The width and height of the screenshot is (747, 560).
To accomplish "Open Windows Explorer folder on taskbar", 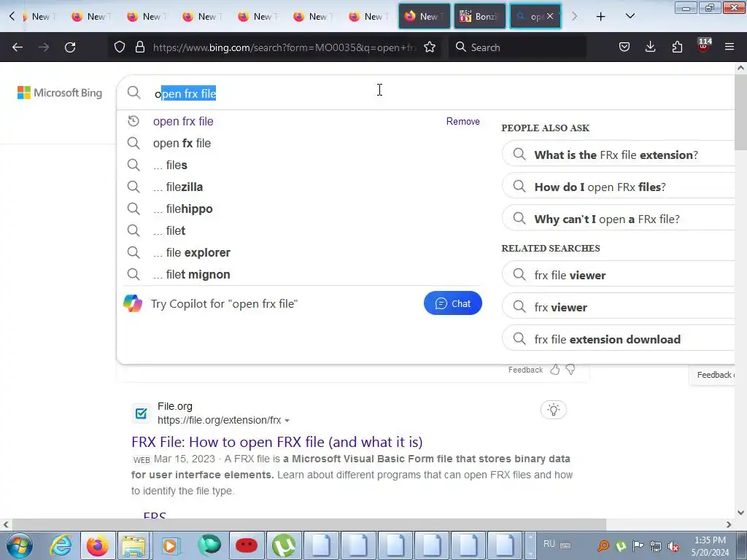I will tap(134, 545).
